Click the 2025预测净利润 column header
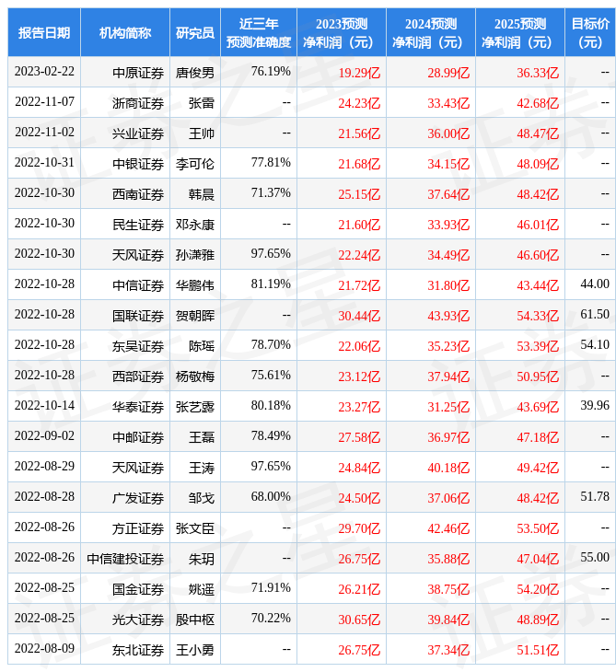Viewport: 616px width, 672px height. tap(520, 32)
